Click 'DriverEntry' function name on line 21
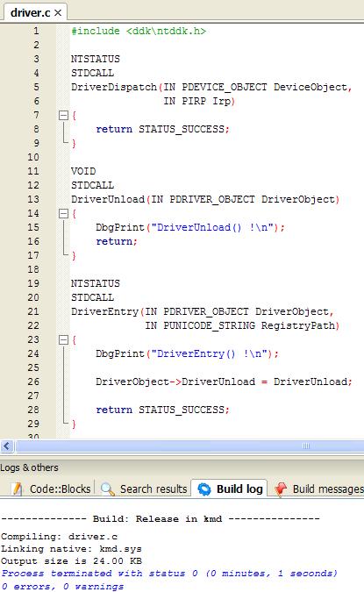 [x=105, y=311]
